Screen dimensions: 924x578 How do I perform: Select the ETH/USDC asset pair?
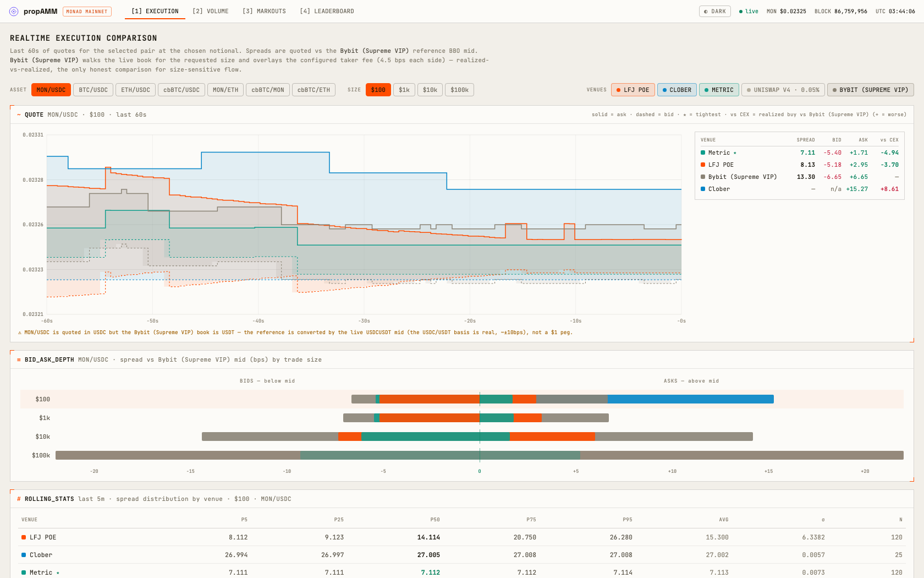click(x=135, y=90)
